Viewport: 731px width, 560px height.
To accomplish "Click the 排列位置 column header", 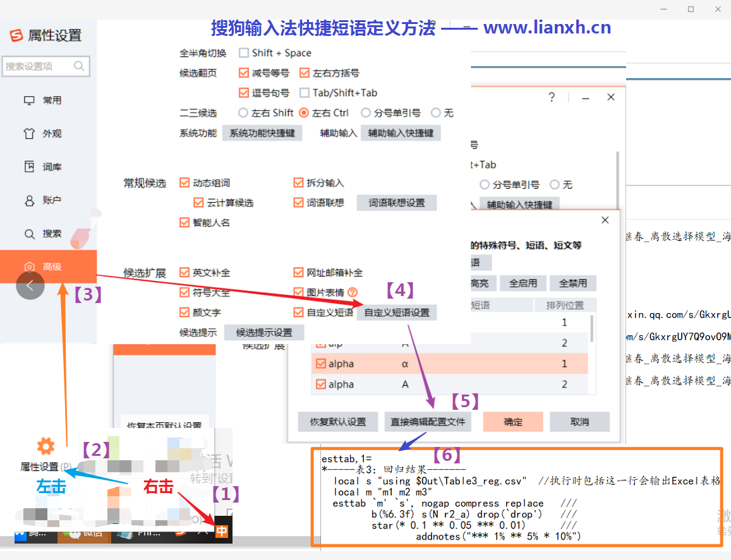I will click(565, 306).
